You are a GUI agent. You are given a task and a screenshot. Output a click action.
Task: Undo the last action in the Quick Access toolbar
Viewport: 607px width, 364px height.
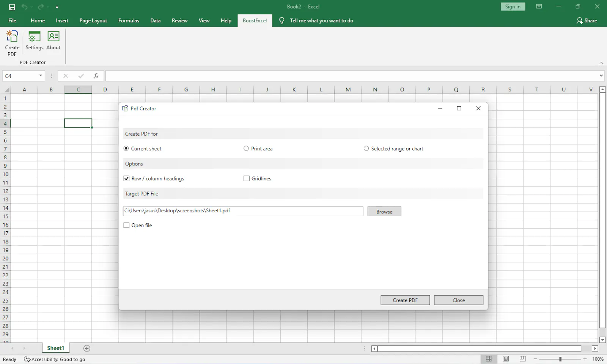click(24, 7)
